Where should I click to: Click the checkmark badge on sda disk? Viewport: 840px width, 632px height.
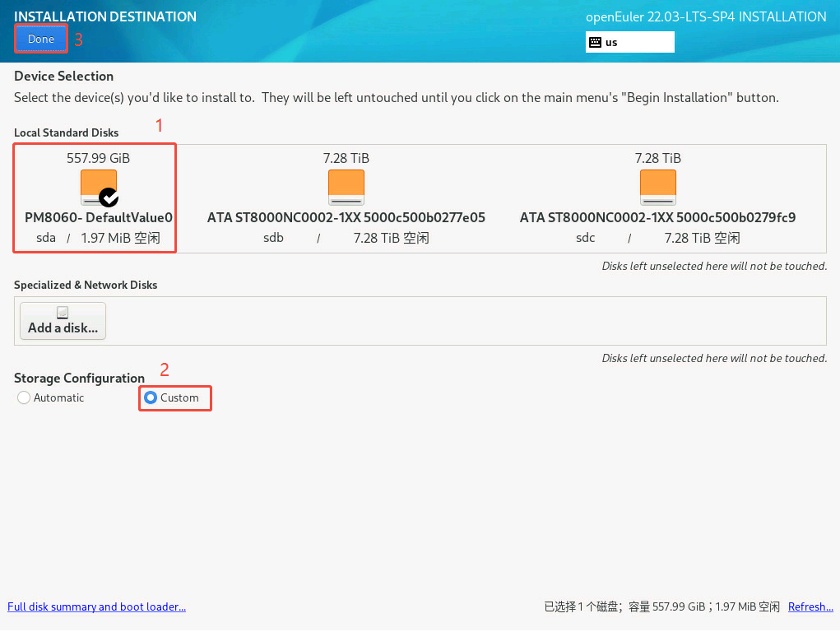pos(109,197)
